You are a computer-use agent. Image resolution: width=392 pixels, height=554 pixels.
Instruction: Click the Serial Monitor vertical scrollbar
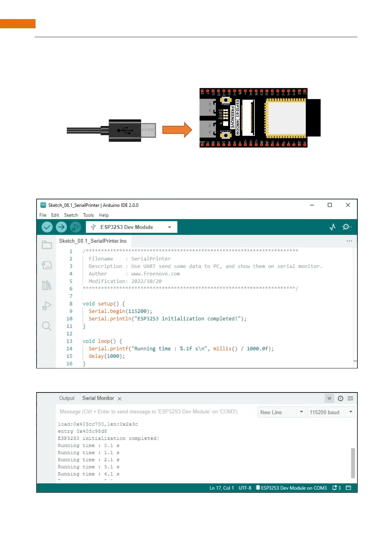point(353,463)
